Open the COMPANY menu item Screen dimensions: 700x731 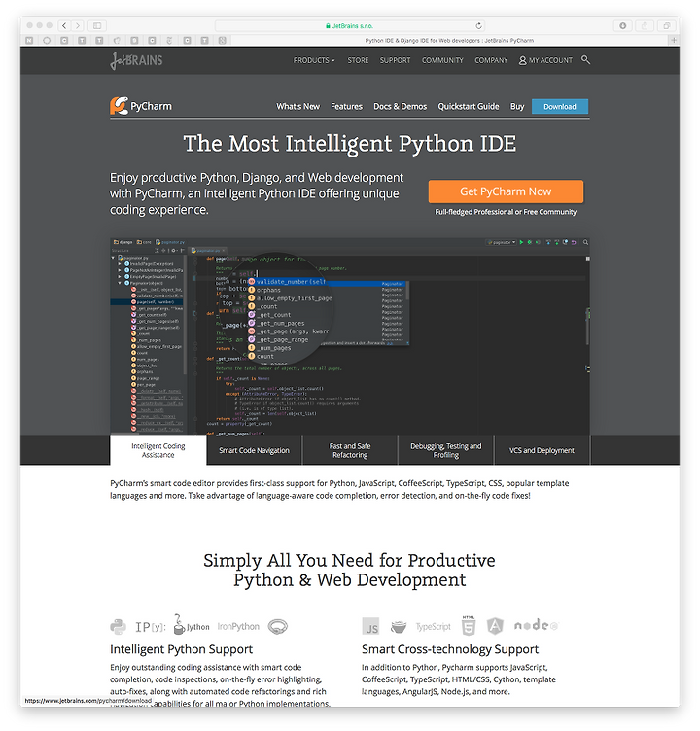tap(491, 60)
